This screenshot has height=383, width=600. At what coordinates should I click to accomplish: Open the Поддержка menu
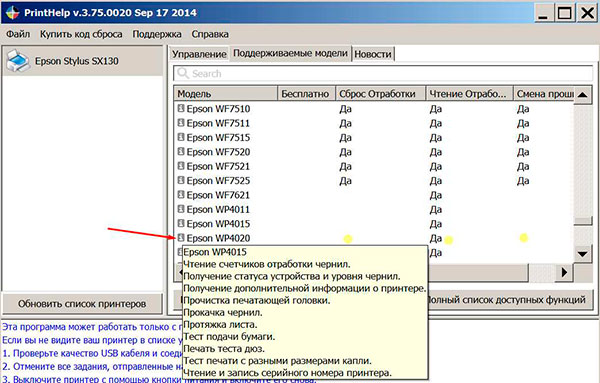(x=157, y=34)
